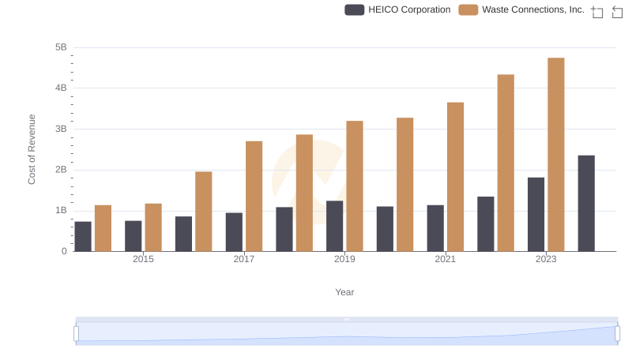
Task: Click the 2019 x-axis label
Action: [344, 259]
